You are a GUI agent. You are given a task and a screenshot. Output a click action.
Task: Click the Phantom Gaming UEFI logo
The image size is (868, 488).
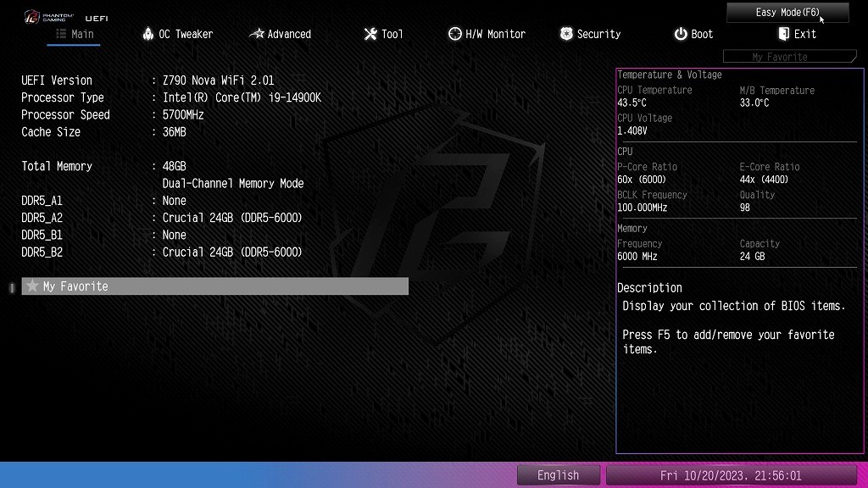66,17
